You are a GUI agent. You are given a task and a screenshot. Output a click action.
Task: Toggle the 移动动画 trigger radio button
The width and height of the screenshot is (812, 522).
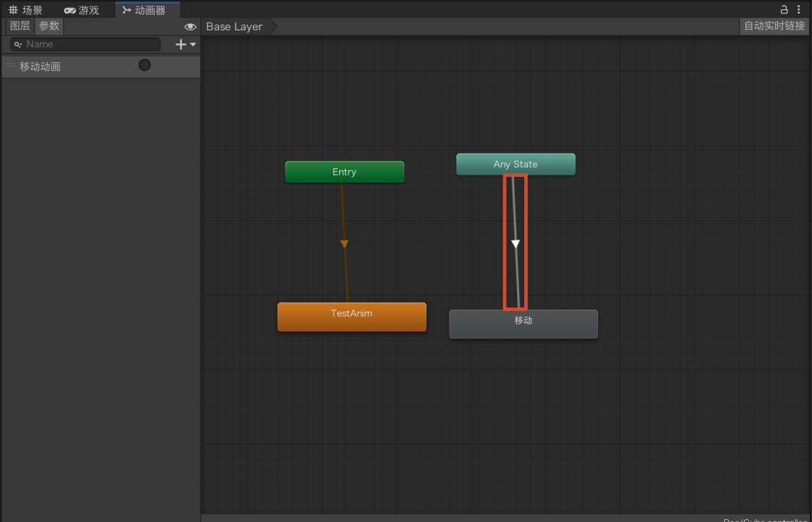(144, 65)
